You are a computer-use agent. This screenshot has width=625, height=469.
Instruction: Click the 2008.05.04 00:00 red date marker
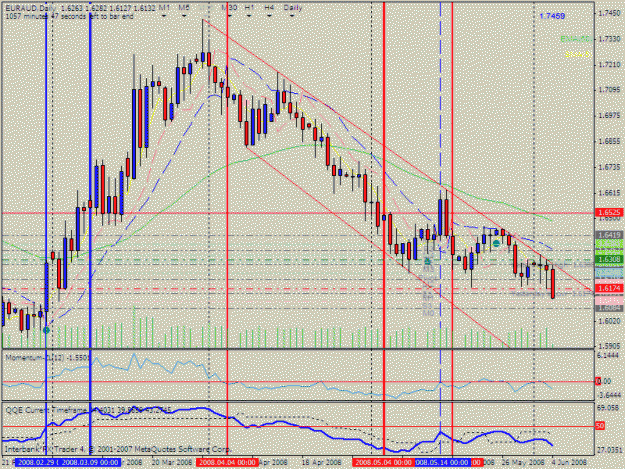(x=383, y=462)
